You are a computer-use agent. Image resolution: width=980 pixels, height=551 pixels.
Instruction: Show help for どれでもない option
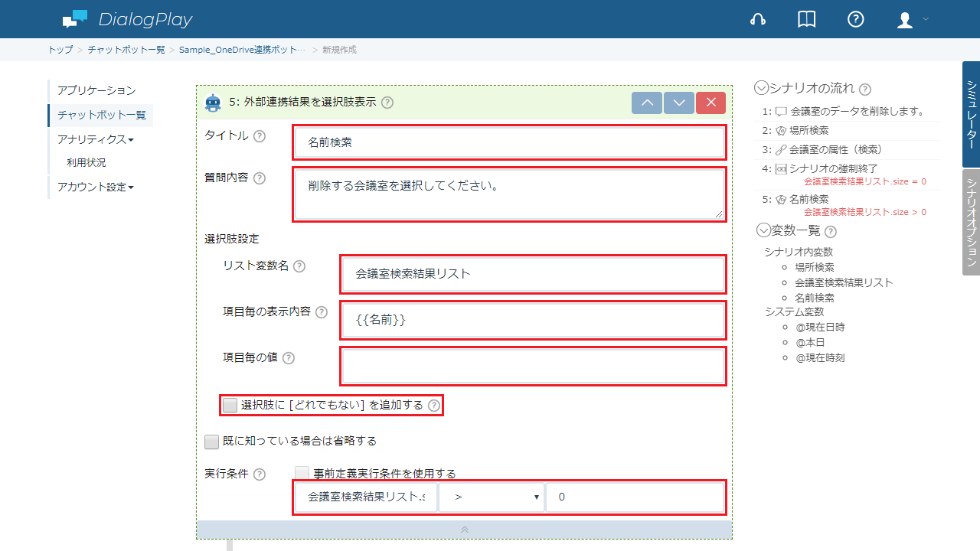[x=434, y=406]
